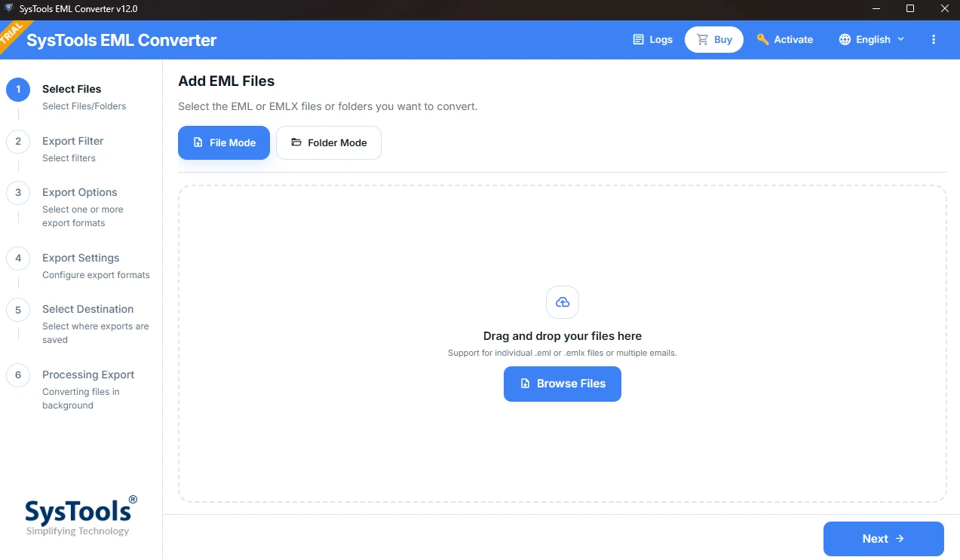Click the SysTools logo in sidebar

(81, 516)
